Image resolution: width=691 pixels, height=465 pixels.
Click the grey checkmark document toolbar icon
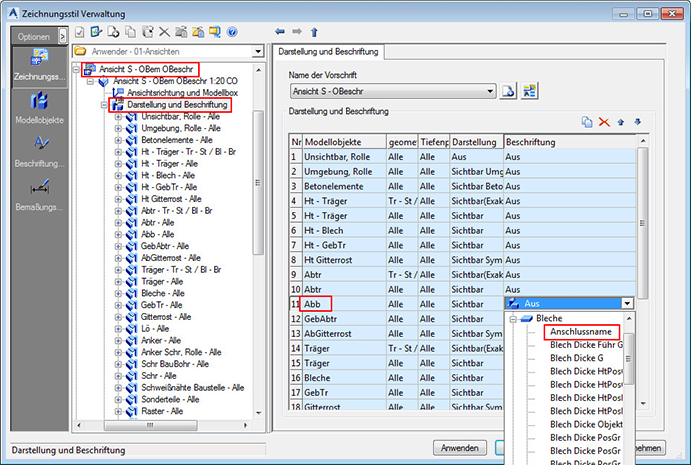tap(79, 32)
